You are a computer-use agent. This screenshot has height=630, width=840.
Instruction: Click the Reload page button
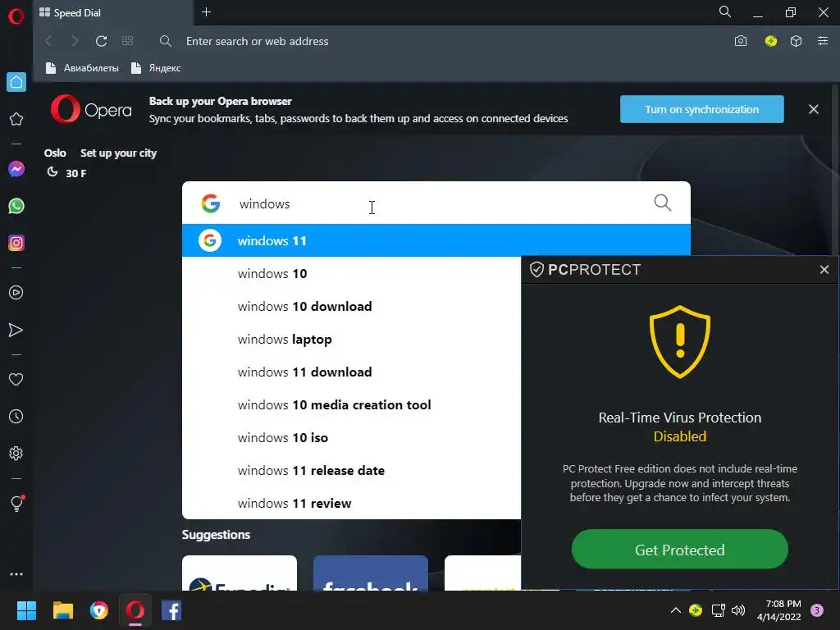coord(101,41)
